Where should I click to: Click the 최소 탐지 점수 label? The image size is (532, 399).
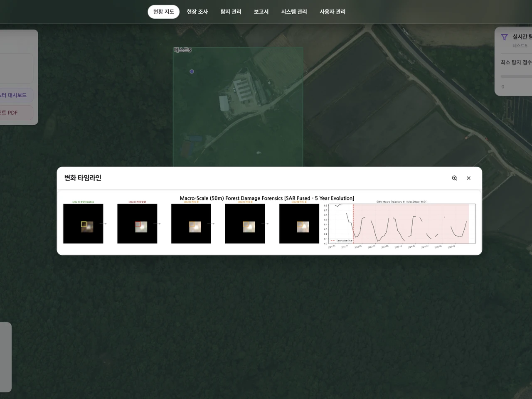[516, 62]
